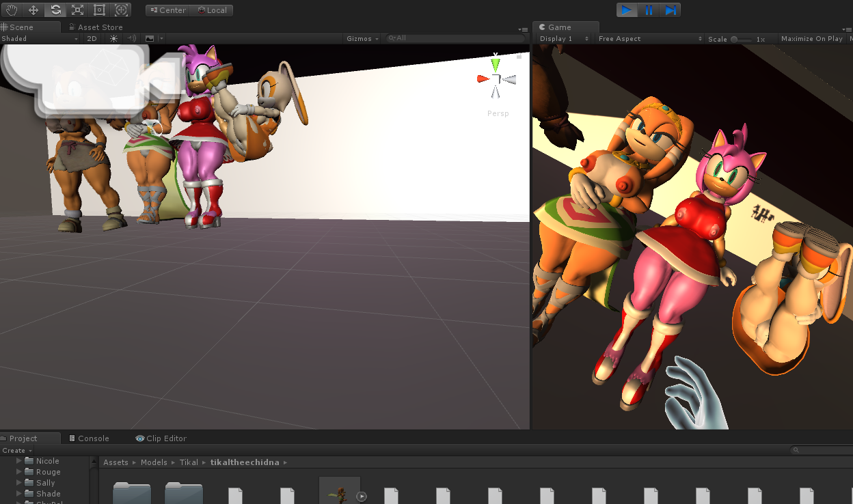Open the Free Aspect dropdown
Image resolution: width=853 pixels, height=504 pixels.
(x=649, y=39)
